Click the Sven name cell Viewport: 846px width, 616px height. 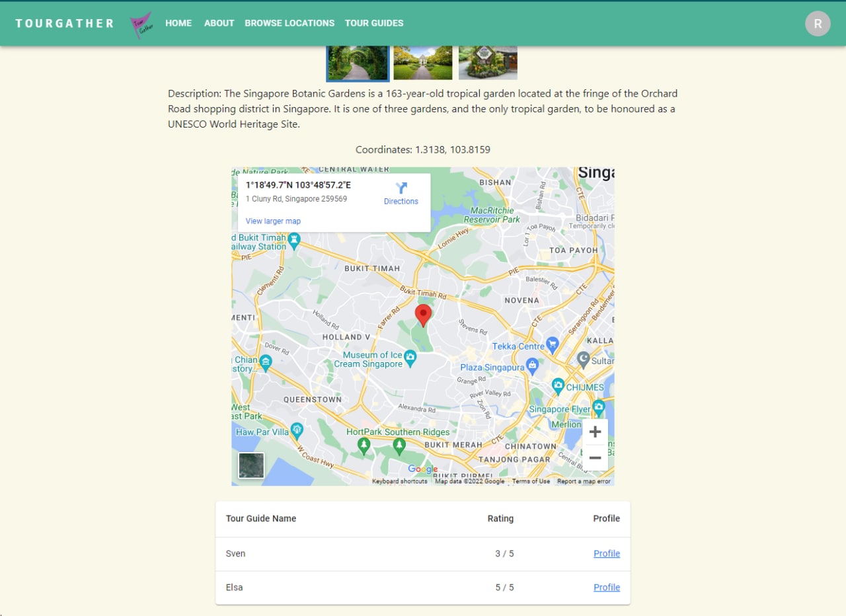[x=235, y=554]
